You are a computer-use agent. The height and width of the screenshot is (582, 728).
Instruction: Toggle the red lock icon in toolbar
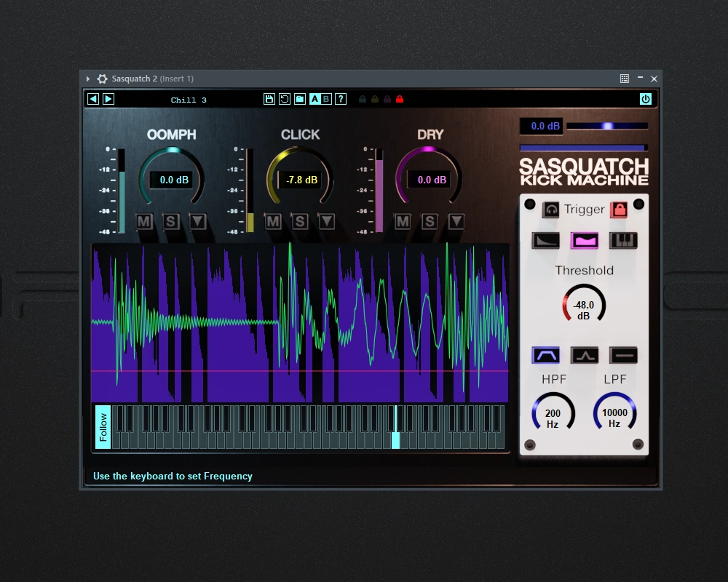[x=400, y=99]
